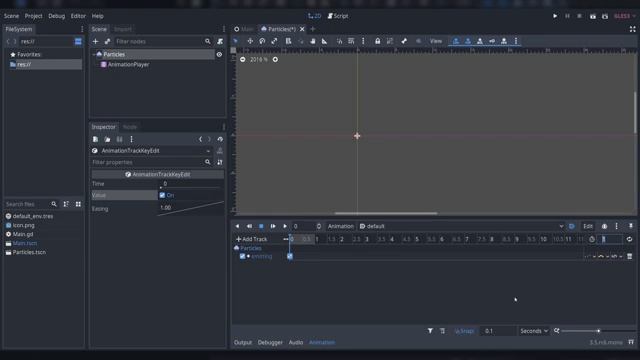Viewport: 640px width, 360px height.
Task: Select the Rotate Mode tool
Action: pyautogui.click(x=262, y=41)
